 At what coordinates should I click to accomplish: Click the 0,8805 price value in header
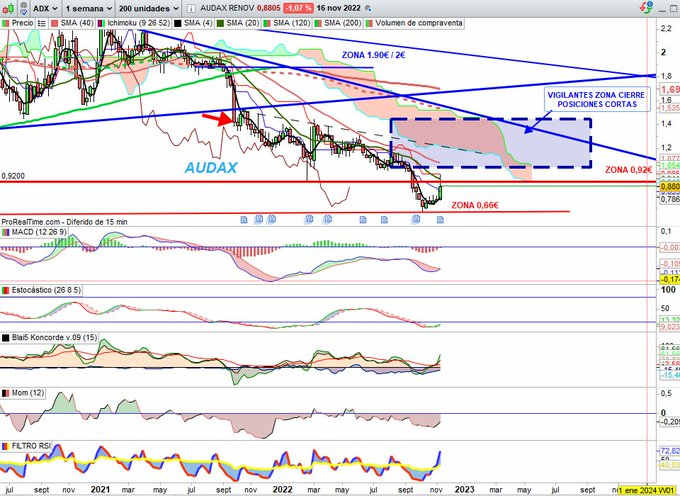coord(268,8)
